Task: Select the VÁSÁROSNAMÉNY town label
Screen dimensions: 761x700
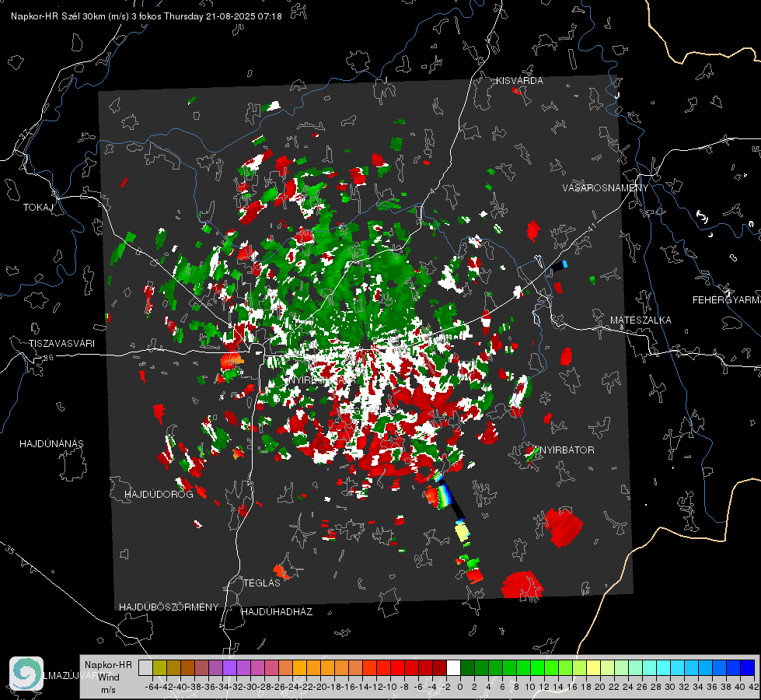Action: pyautogui.click(x=606, y=188)
